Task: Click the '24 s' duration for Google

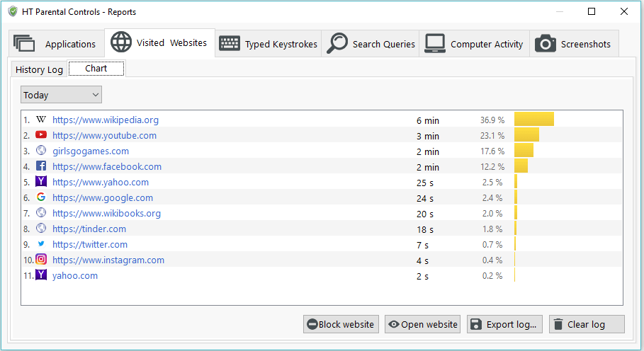Action: pyautogui.click(x=424, y=198)
